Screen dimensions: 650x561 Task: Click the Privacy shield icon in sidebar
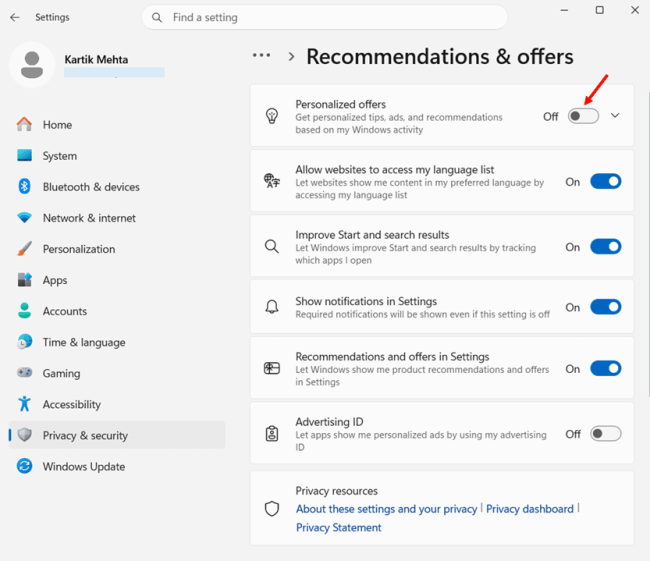pyautogui.click(x=25, y=435)
